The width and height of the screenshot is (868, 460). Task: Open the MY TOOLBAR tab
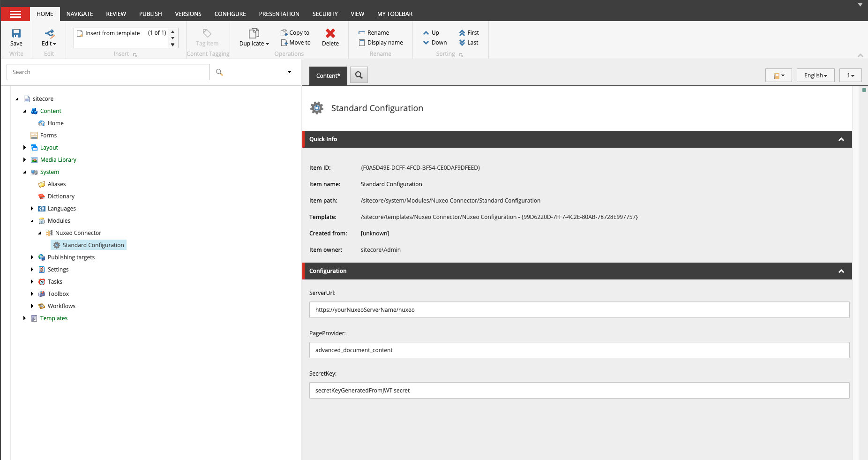(395, 14)
